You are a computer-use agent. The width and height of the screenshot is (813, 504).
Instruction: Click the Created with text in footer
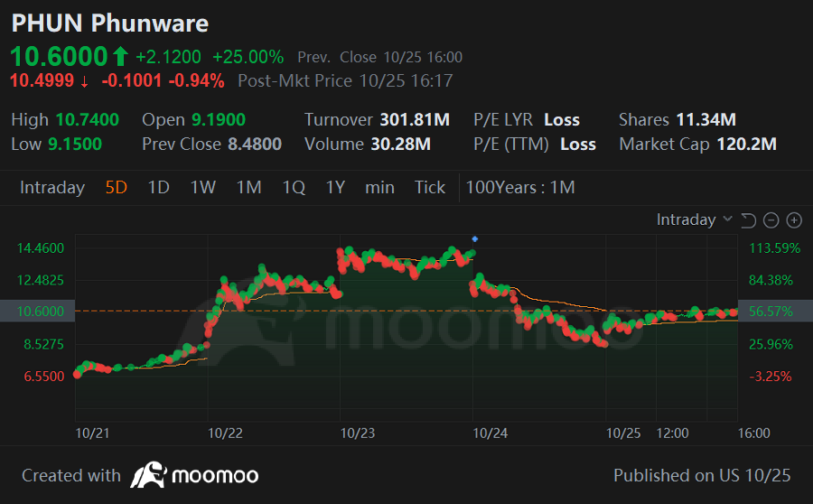[71, 475]
